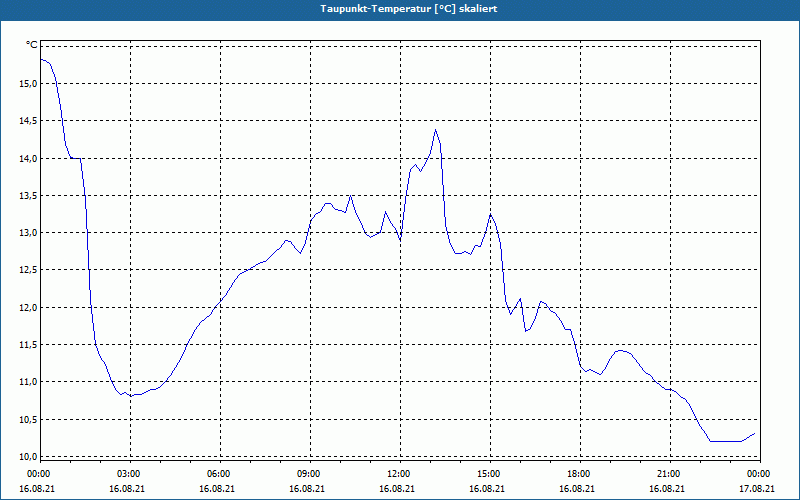Click the chart title 'Taupunkt-Temperatur [°C] skaliert'
800x500 pixels.
click(409, 9)
